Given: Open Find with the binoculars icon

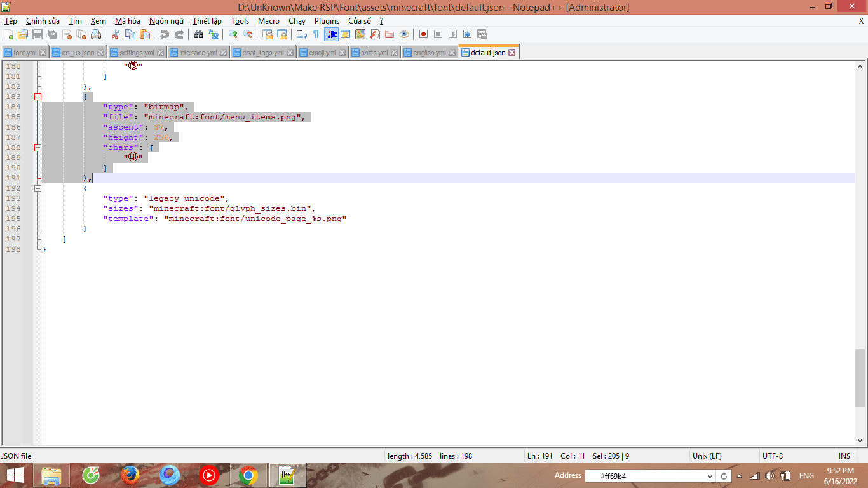Looking at the screenshot, I should (x=199, y=34).
